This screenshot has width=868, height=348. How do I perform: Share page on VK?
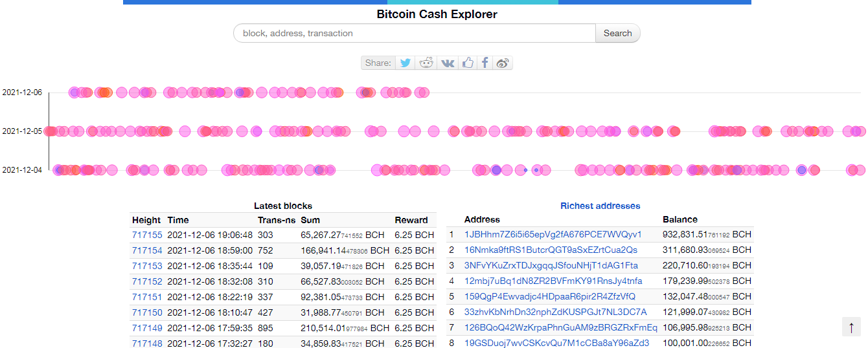click(x=448, y=63)
